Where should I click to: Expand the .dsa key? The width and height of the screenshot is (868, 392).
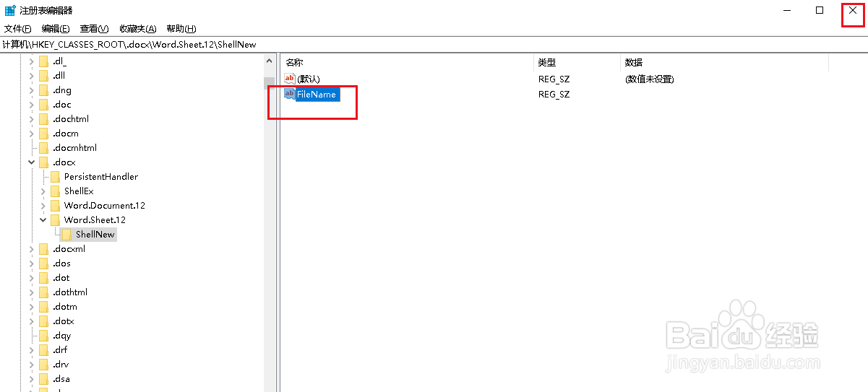(x=31, y=379)
